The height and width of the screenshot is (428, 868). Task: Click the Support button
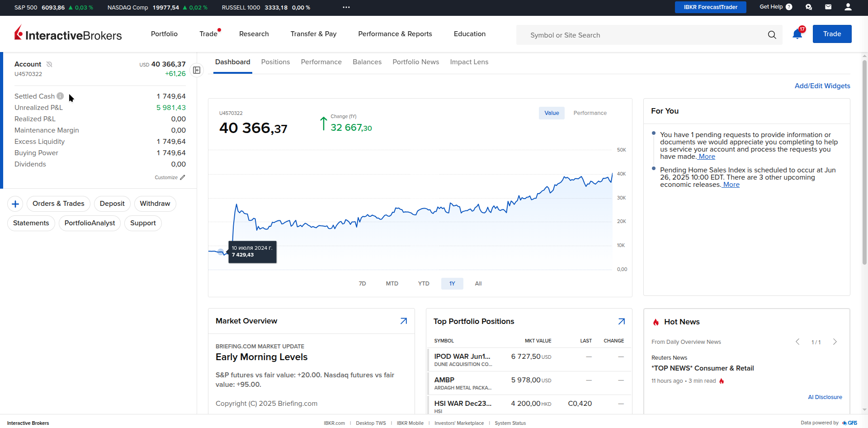coord(143,223)
